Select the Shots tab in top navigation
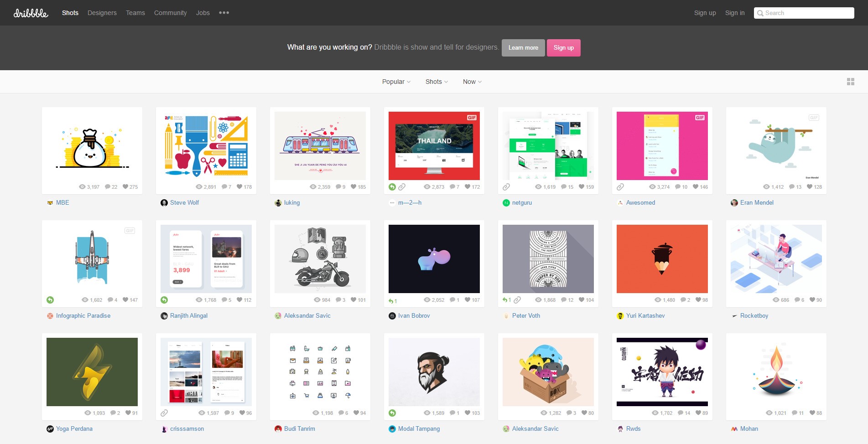This screenshot has width=868, height=444. tap(70, 13)
